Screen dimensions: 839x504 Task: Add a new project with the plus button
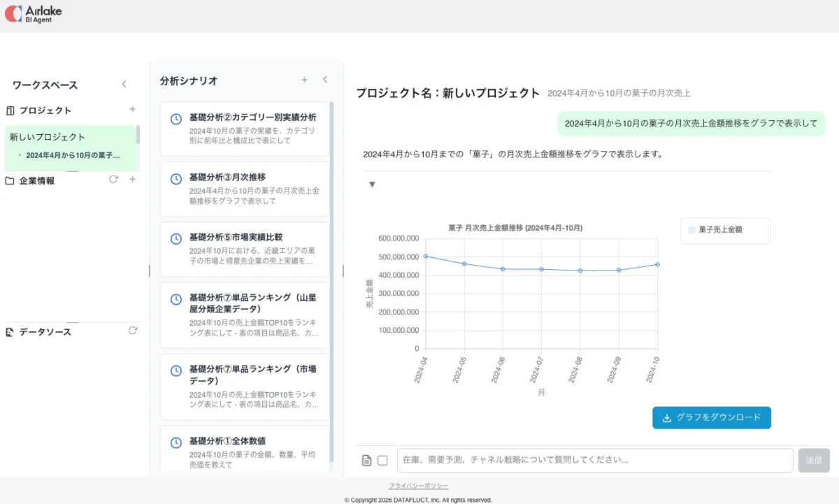(x=132, y=110)
